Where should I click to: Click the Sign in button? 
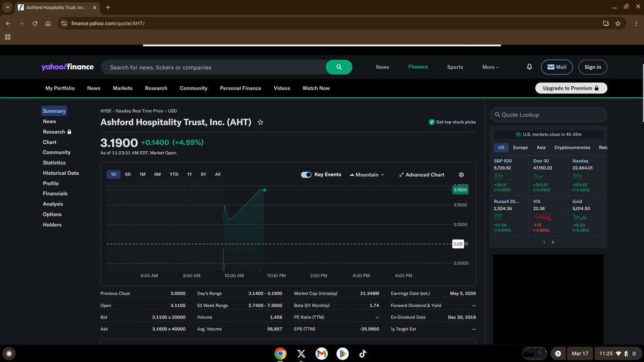click(592, 67)
